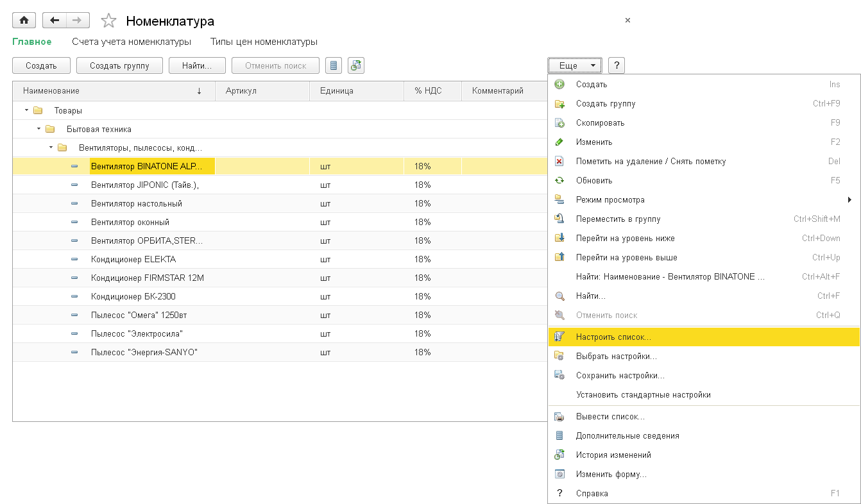This screenshot has width=861, height=504.
Task: Choose Дополнительные сведения menu entry
Action: pos(704,436)
